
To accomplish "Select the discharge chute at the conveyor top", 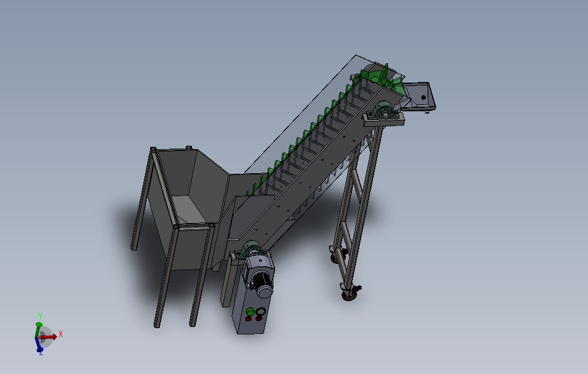I will click(420, 96).
